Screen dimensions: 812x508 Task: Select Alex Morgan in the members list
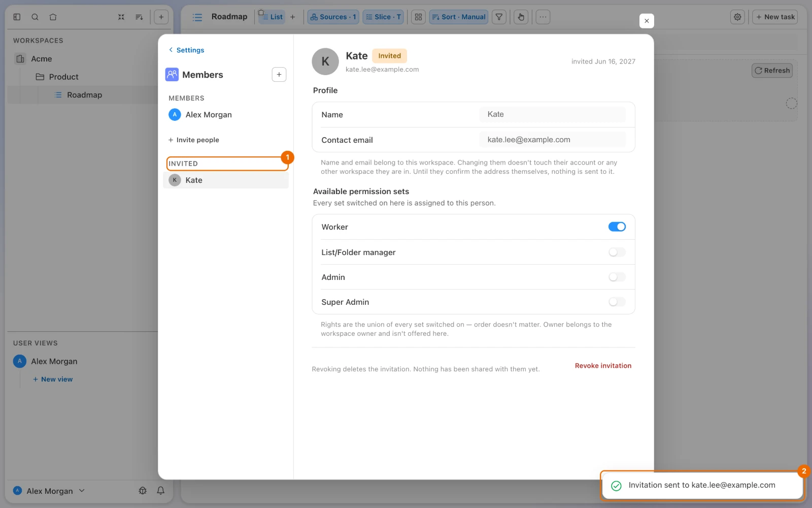point(226,115)
